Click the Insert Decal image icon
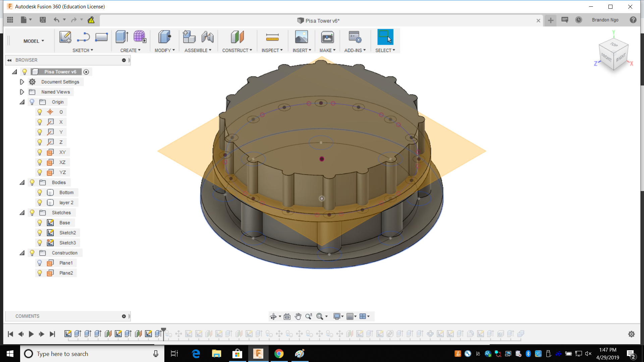644x362 pixels. coord(302,37)
